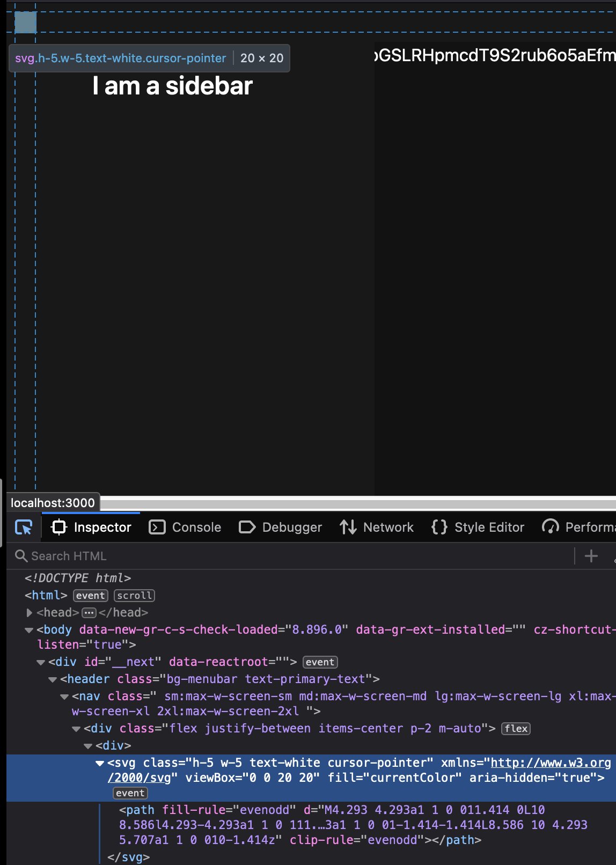
Task: Click the event badge under svg
Action: coord(130,793)
